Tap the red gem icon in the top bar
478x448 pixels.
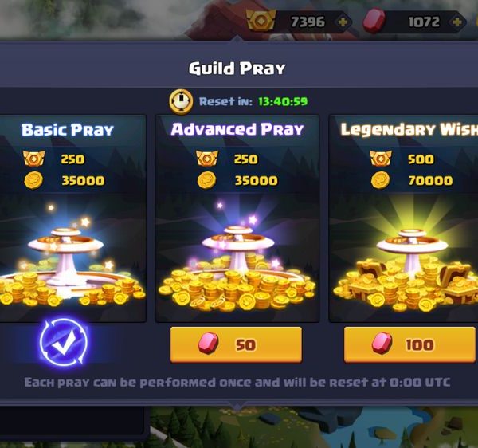click(374, 21)
